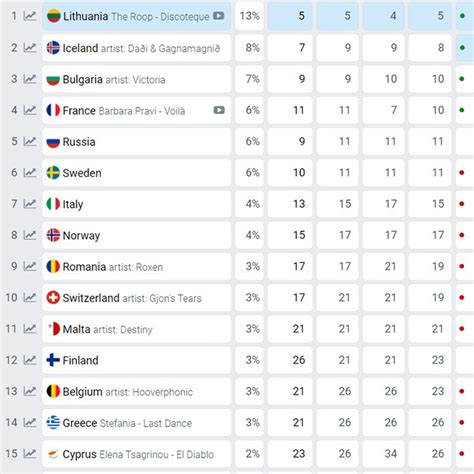Click Iceland's green status dot

pos(462,48)
